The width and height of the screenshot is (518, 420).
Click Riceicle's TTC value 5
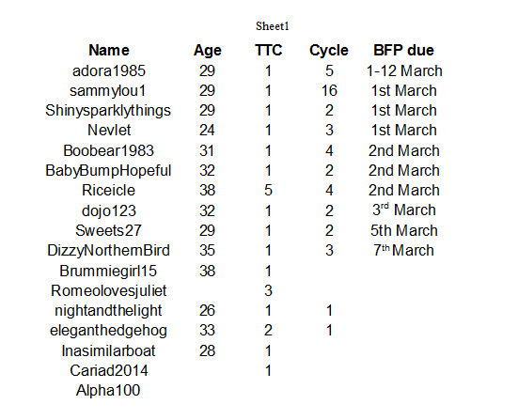tap(268, 190)
